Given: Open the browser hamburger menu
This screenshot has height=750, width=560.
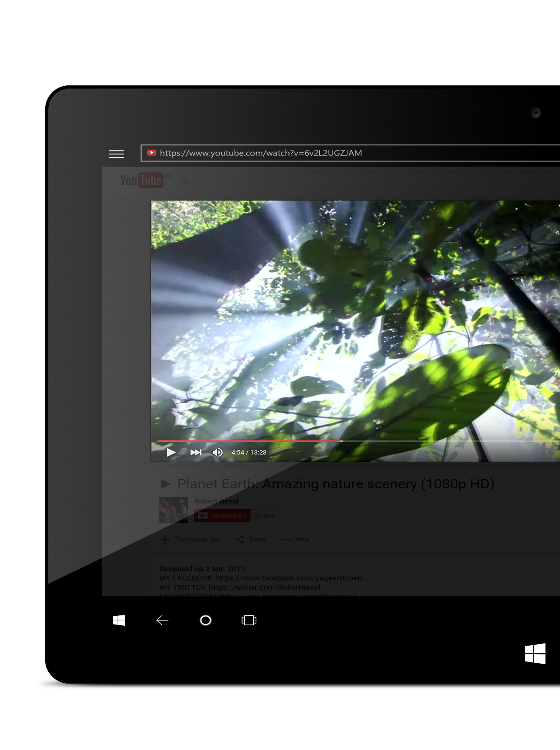Looking at the screenshot, I should pos(117,154).
